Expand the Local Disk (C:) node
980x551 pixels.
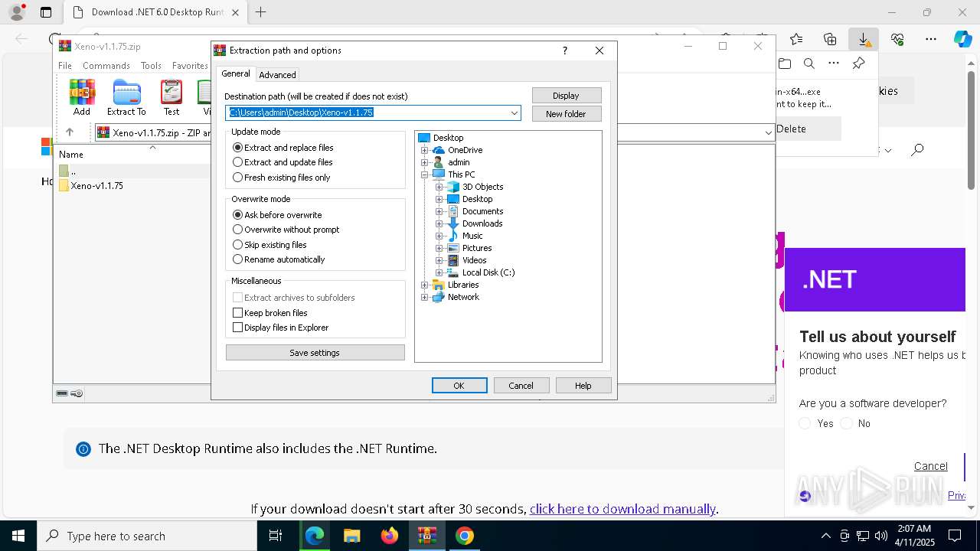pyautogui.click(x=439, y=272)
